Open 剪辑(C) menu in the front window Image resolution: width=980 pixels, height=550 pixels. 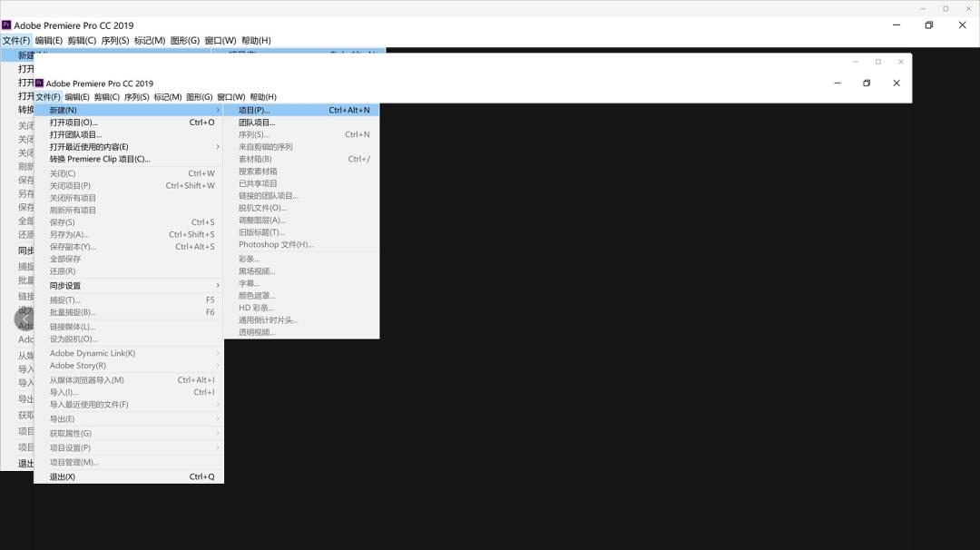coord(107,97)
